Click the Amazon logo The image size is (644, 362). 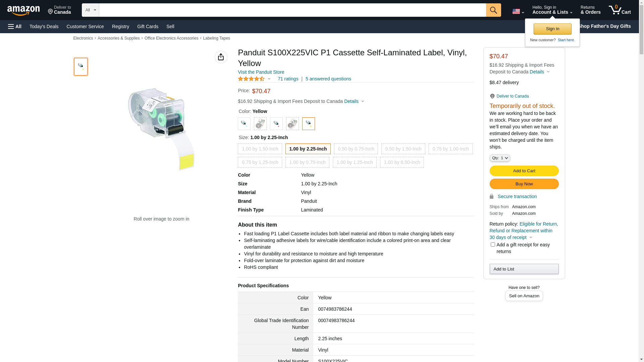[23, 11]
